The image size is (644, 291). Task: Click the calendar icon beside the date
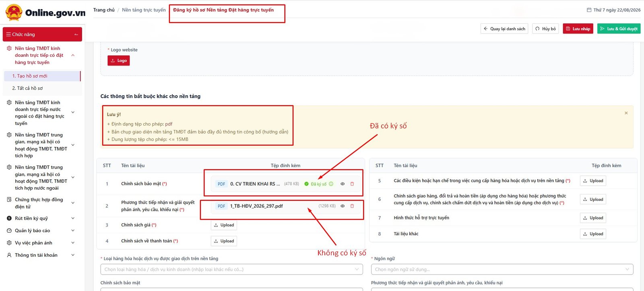(x=589, y=10)
